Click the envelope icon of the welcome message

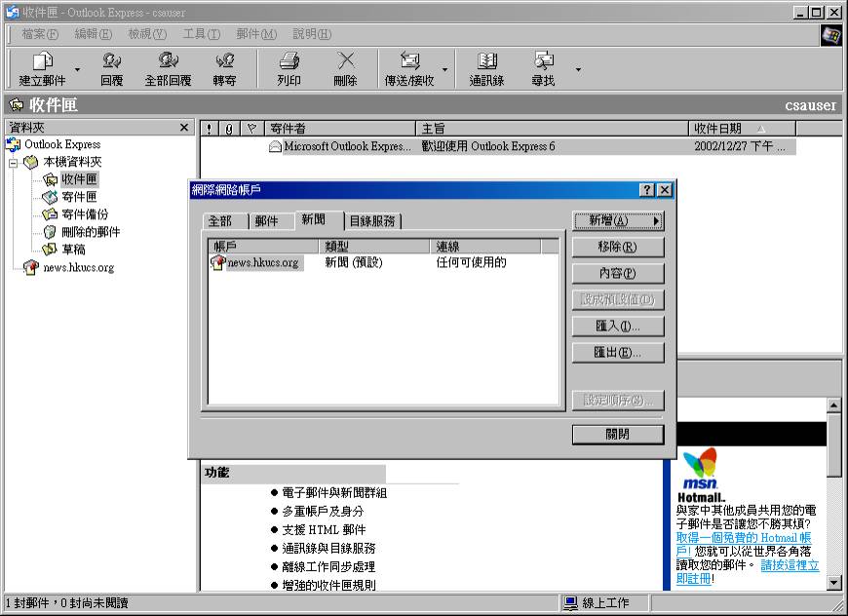275,146
